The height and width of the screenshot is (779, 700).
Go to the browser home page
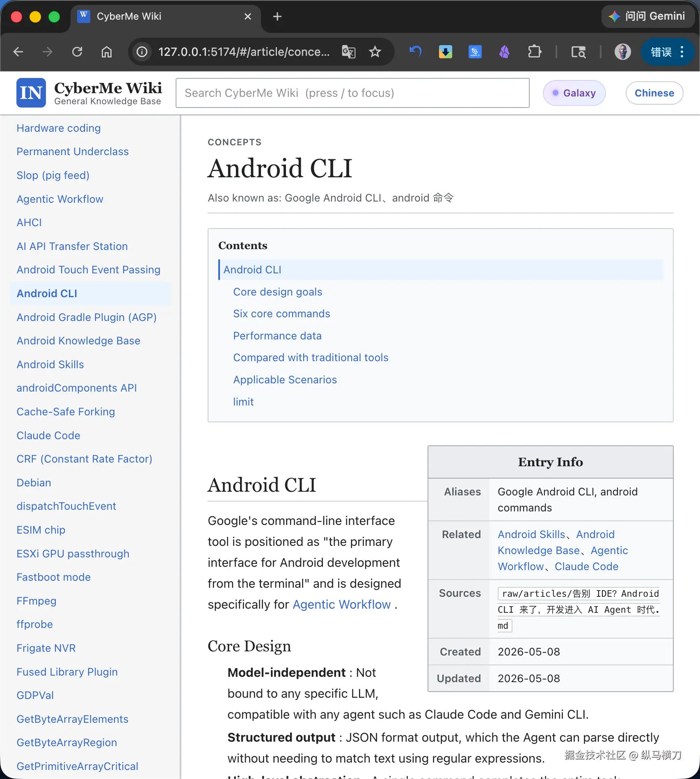107,52
